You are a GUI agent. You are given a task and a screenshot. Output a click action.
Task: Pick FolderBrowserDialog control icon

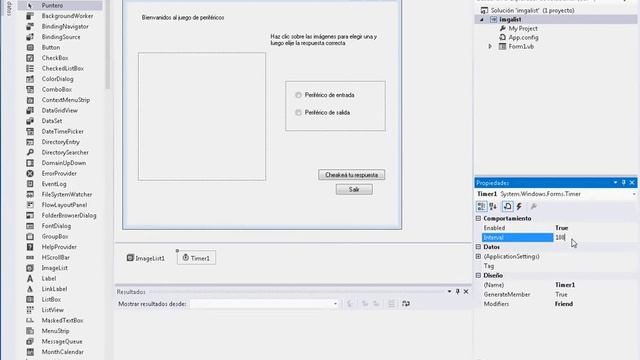(x=30, y=216)
